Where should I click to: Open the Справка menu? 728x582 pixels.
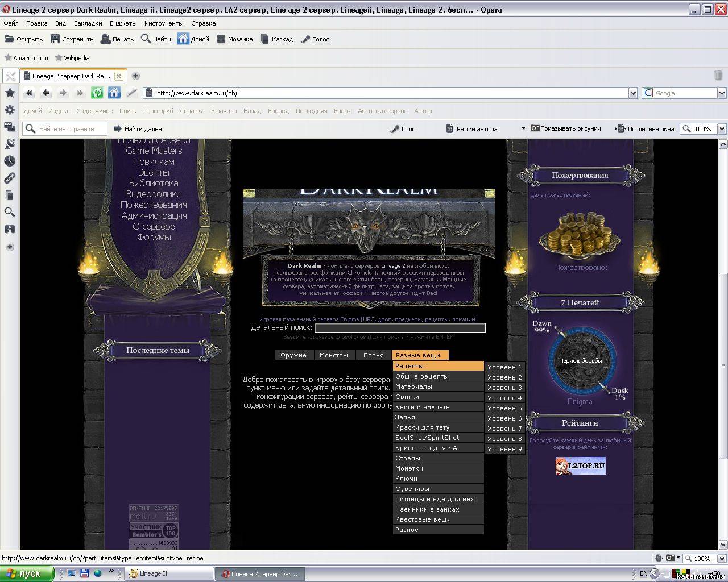tap(204, 23)
